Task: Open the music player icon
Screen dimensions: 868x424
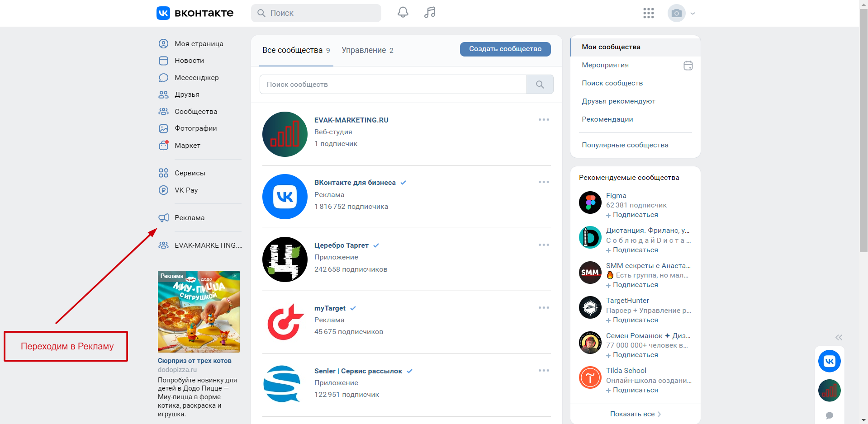Action: coord(430,13)
